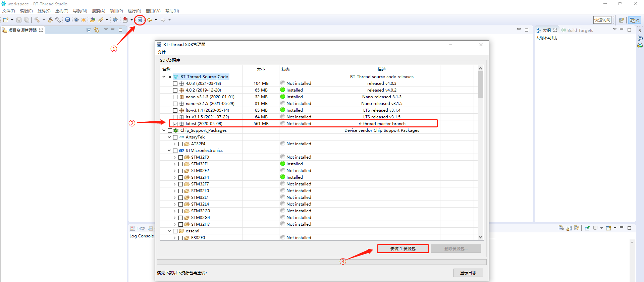Click the wrench settings icon in toolbar
644x282 pixels.
coord(58,20)
